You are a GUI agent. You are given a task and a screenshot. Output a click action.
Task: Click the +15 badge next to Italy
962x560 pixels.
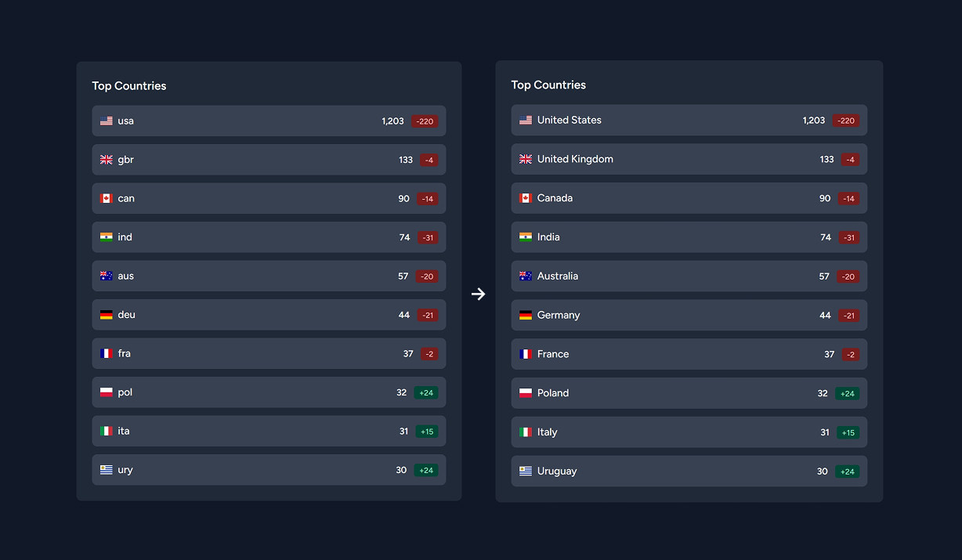click(x=847, y=432)
